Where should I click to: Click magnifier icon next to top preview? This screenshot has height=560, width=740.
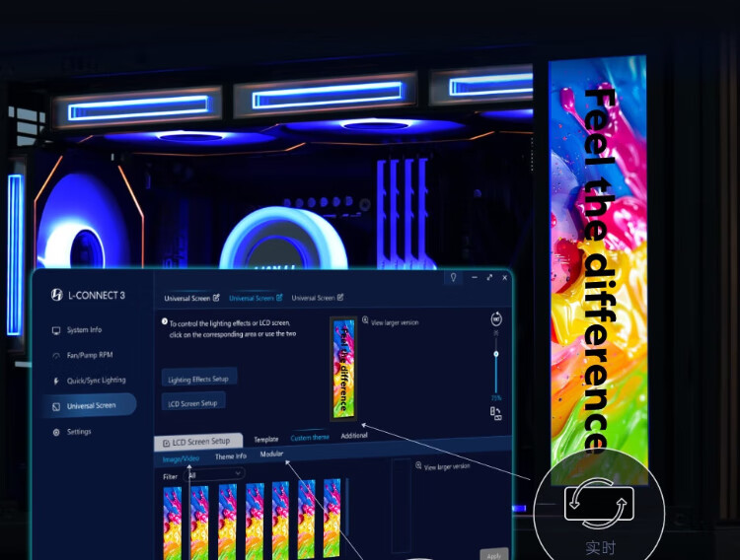click(366, 320)
